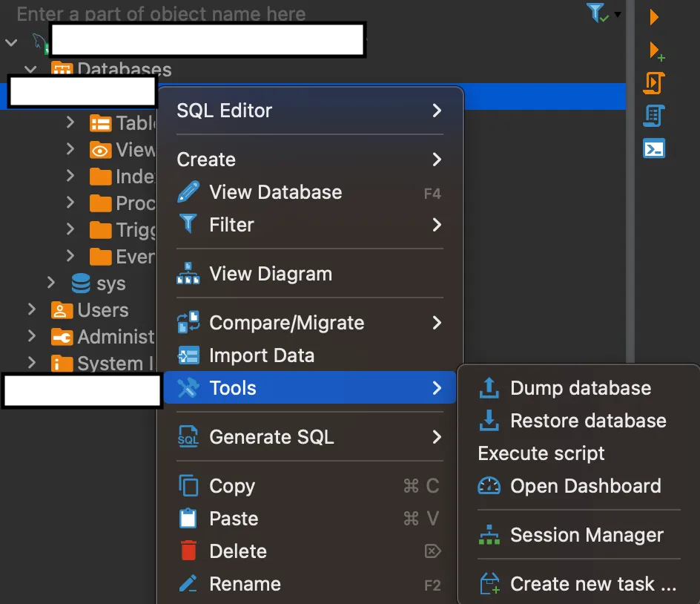Click the Execute SQL in new tab icon
700x604 pixels.
[x=656, y=51]
